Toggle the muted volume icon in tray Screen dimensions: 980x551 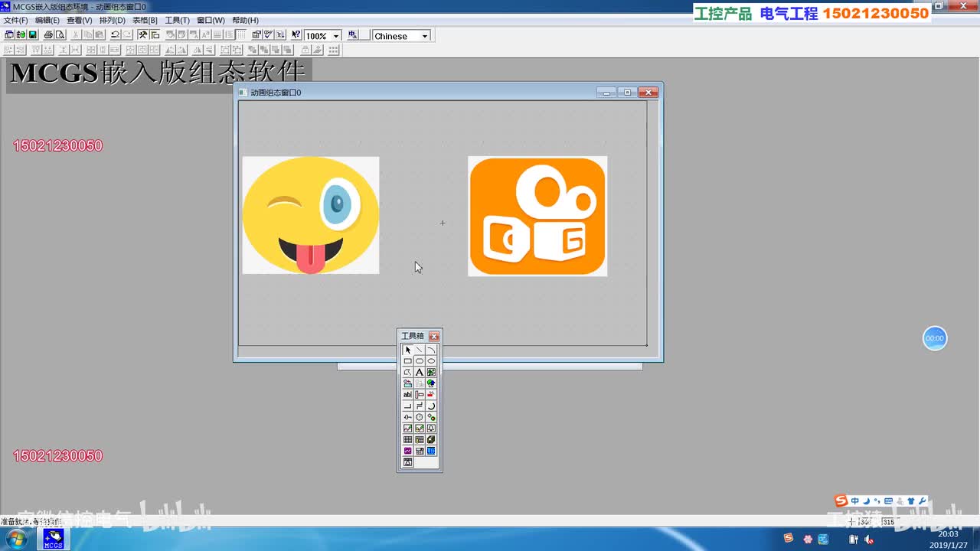click(871, 540)
